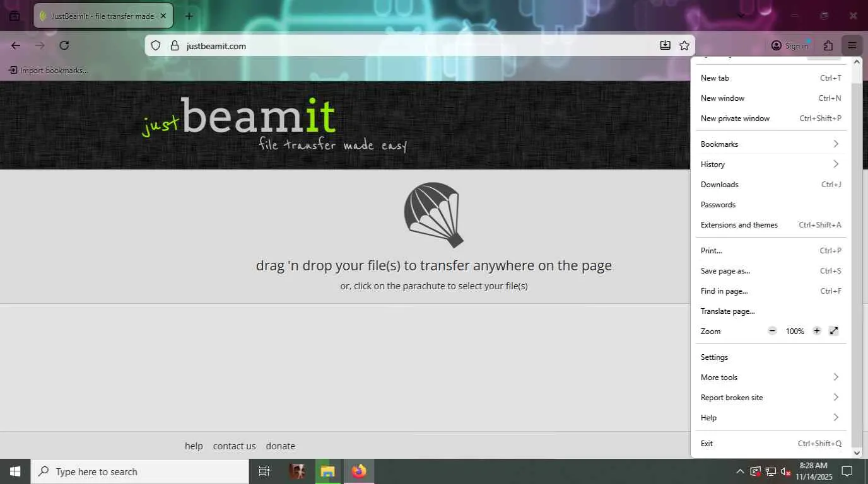Open a New private window

(771, 118)
